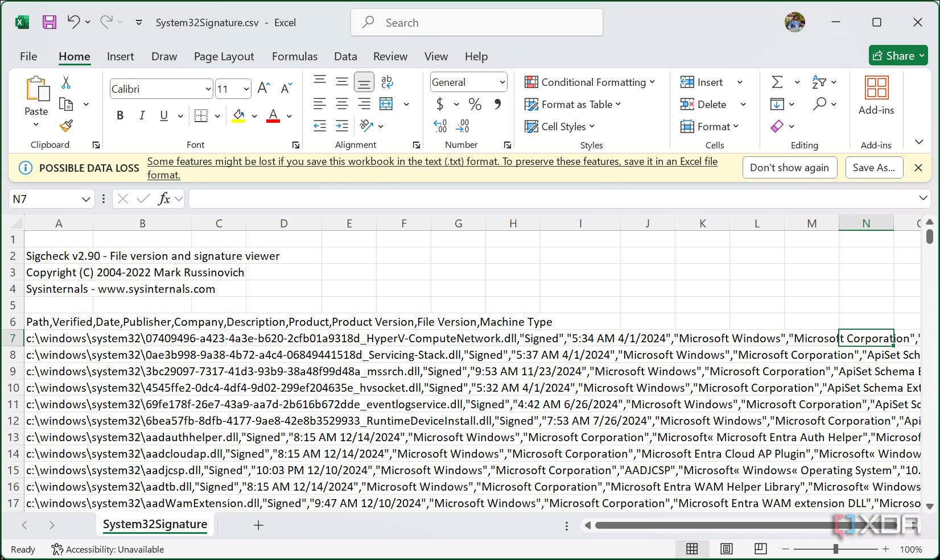Image resolution: width=940 pixels, height=560 pixels.
Task: Click the Save icon in title bar
Action: 50,22
